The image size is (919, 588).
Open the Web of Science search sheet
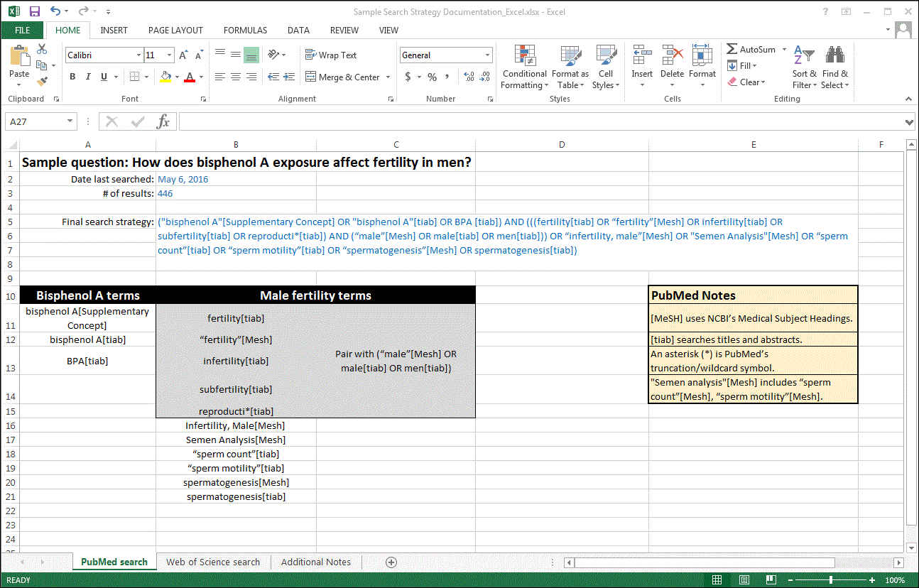coord(213,562)
